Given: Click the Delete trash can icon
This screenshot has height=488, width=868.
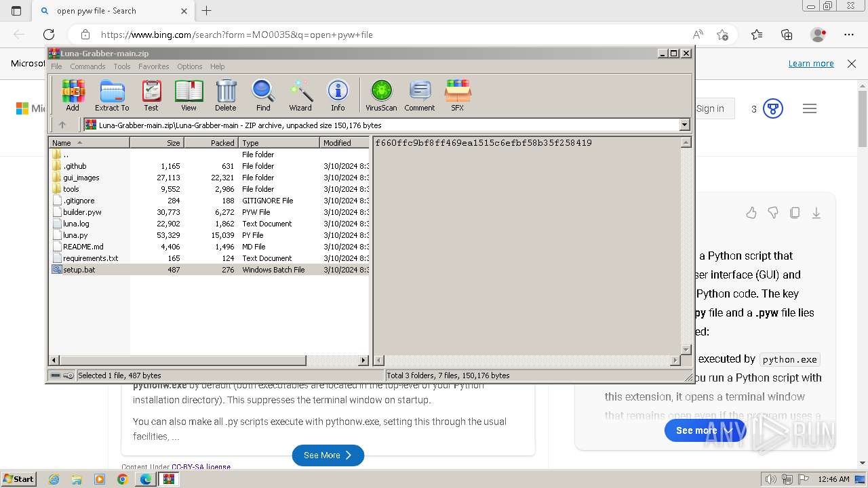Looking at the screenshot, I should tap(226, 95).
